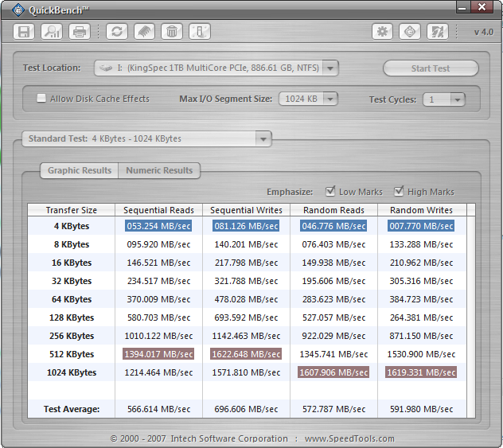The image size is (503, 448).
Task: Click the print preview magnifier icon
Action: click(52, 32)
